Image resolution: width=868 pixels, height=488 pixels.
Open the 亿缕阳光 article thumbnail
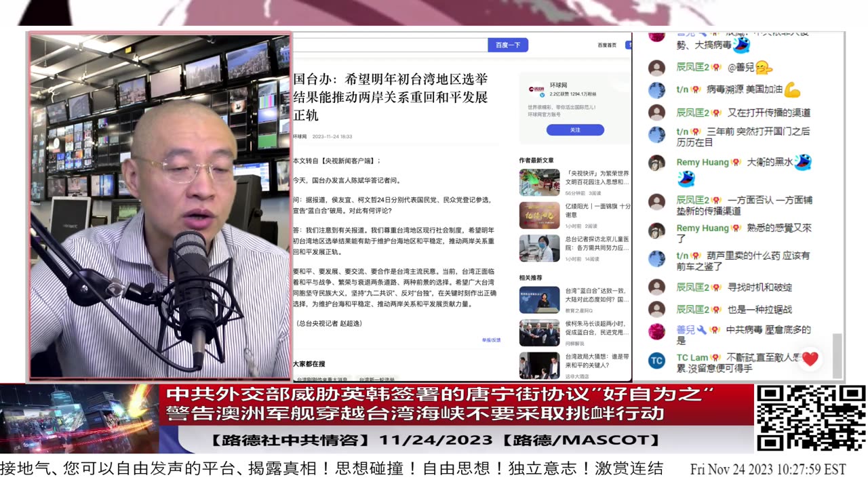[x=539, y=216]
